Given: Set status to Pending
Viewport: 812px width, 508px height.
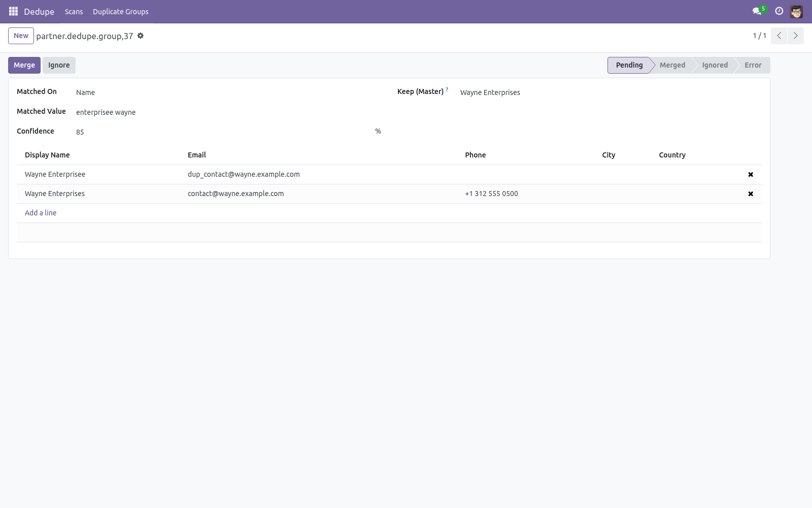Looking at the screenshot, I should [629, 65].
